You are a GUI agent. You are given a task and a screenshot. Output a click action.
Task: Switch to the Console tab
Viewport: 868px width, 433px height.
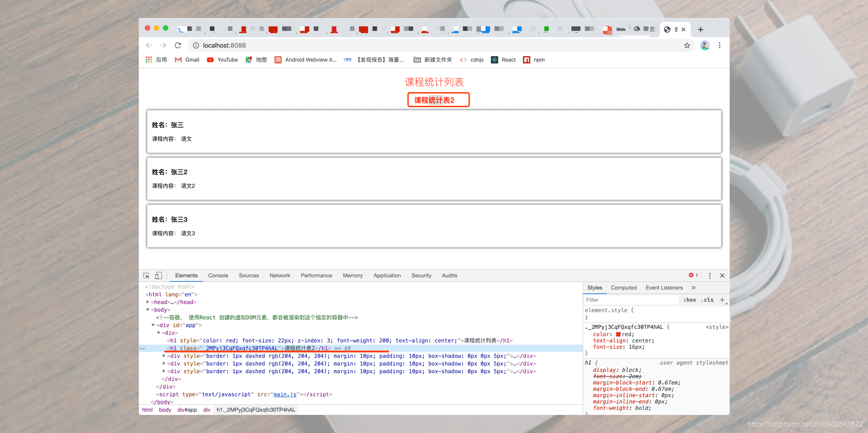pyautogui.click(x=218, y=276)
